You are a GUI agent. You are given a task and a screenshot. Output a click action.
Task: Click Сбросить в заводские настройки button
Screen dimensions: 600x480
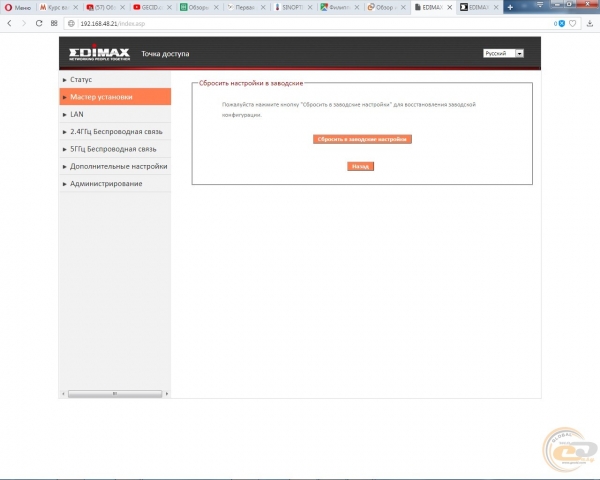pos(362,139)
